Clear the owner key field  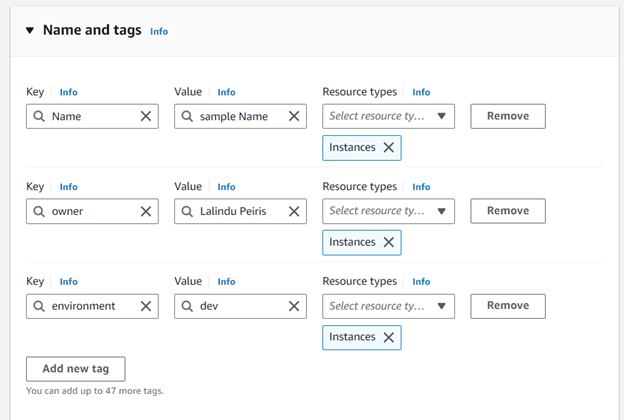[x=146, y=211]
